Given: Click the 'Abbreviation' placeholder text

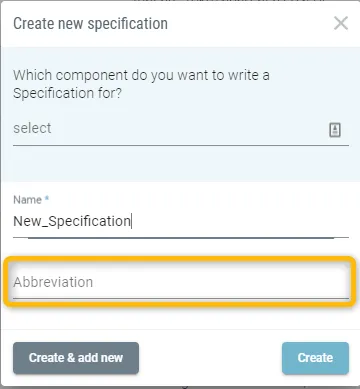Looking at the screenshot, I should coord(53,282).
